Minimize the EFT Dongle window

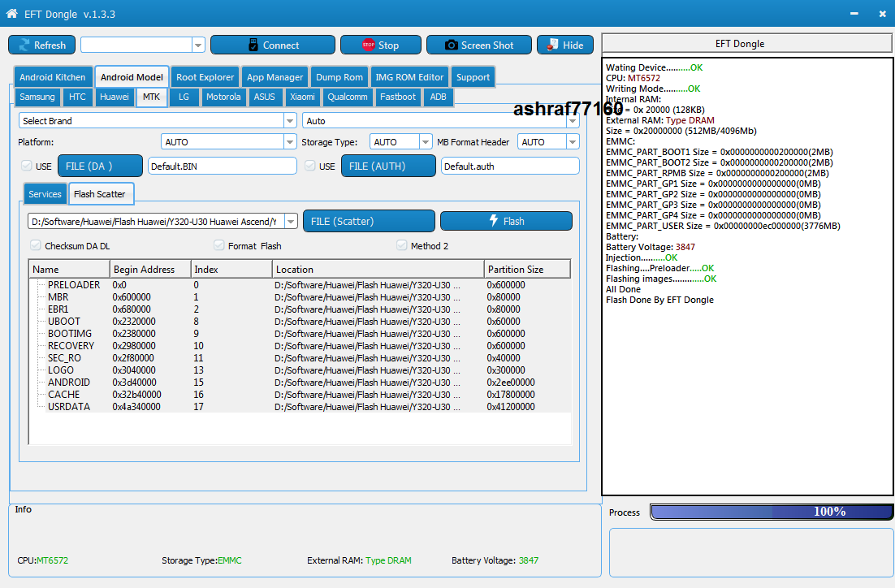tap(854, 14)
